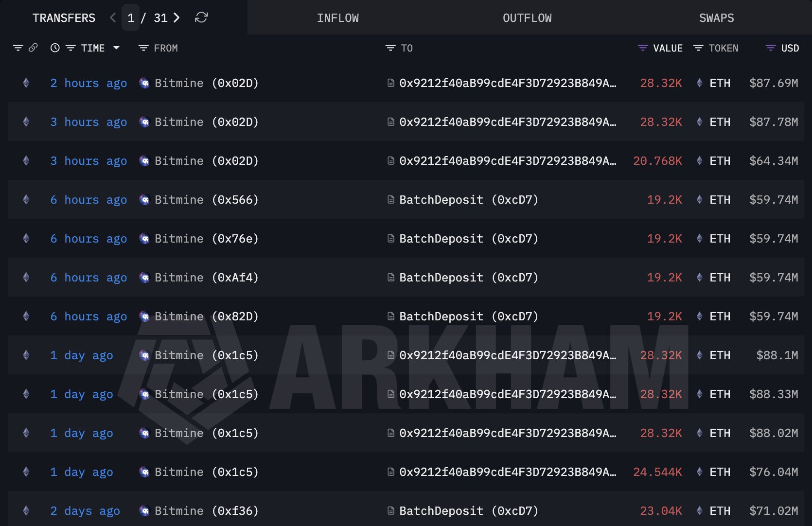812x526 pixels.
Task: Click the link icon in table header
Action: 33,48
